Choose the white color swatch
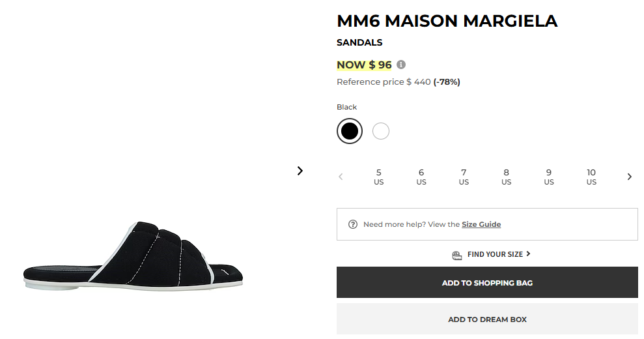 381,131
